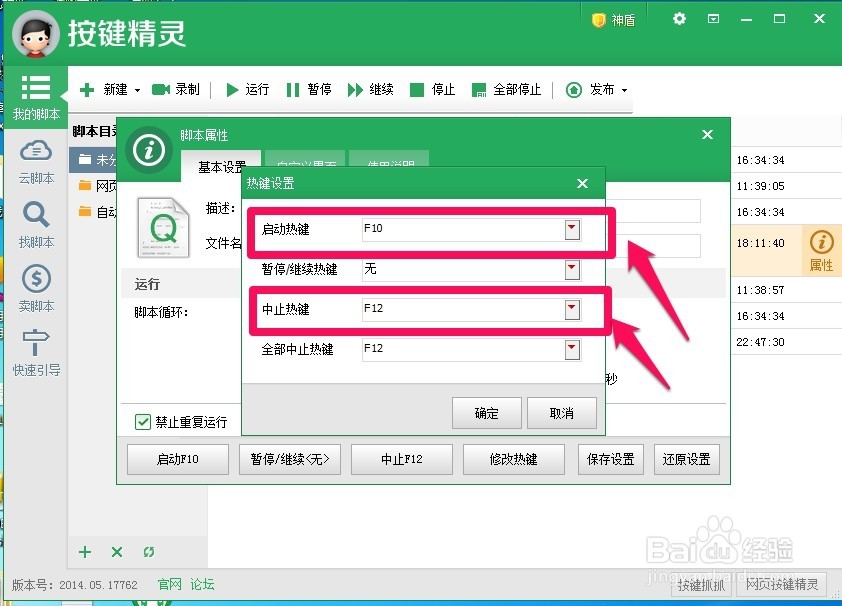
Task: Click 全部停止 to stop all scripts
Action: 506,89
